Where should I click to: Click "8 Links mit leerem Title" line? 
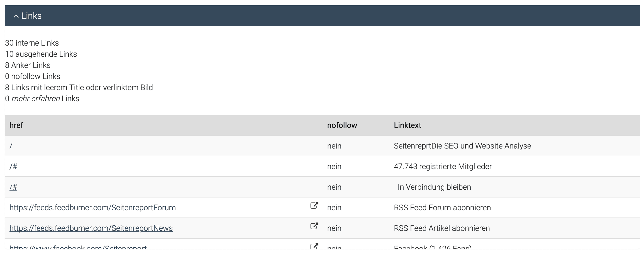click(79, 87)
